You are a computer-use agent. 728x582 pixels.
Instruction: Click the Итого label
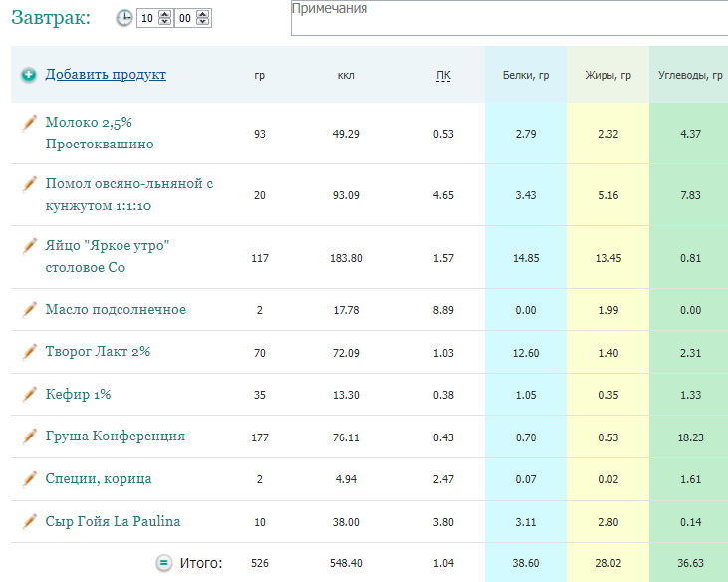[x=201, y=563]
